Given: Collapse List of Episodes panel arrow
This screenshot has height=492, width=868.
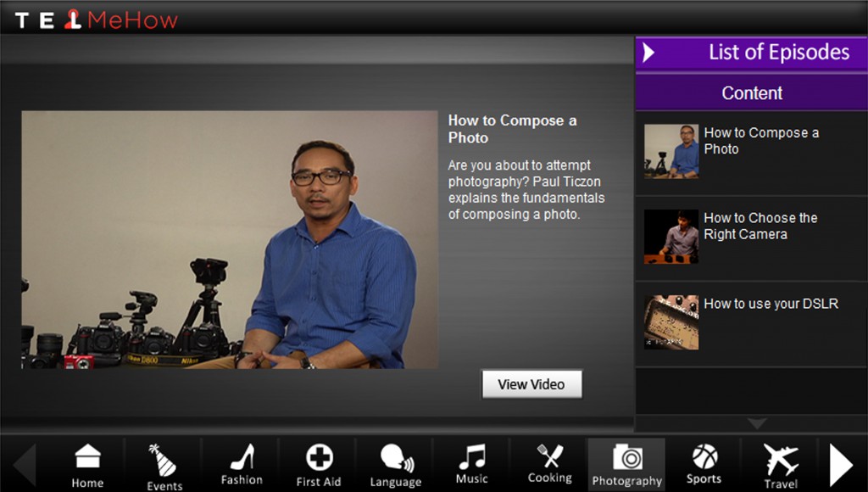Looking at the screenshot, I should (648, 53).
